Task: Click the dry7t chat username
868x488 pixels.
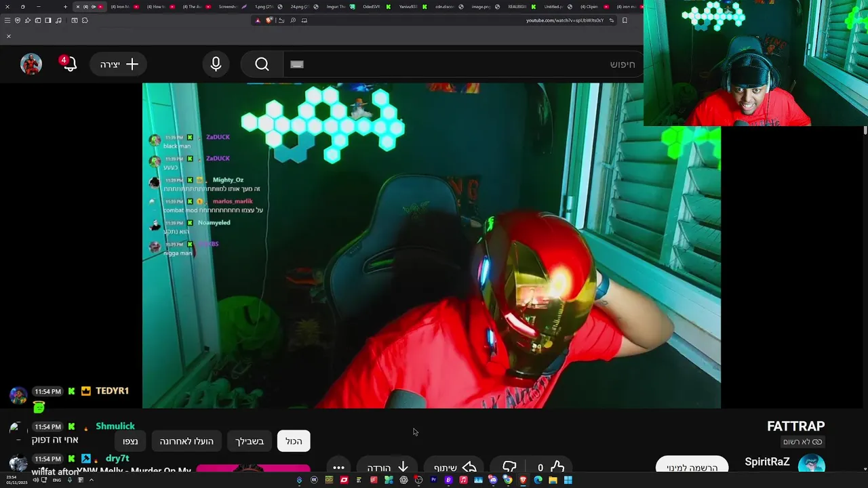Action: pyautogui.click(x=117, y=459)
